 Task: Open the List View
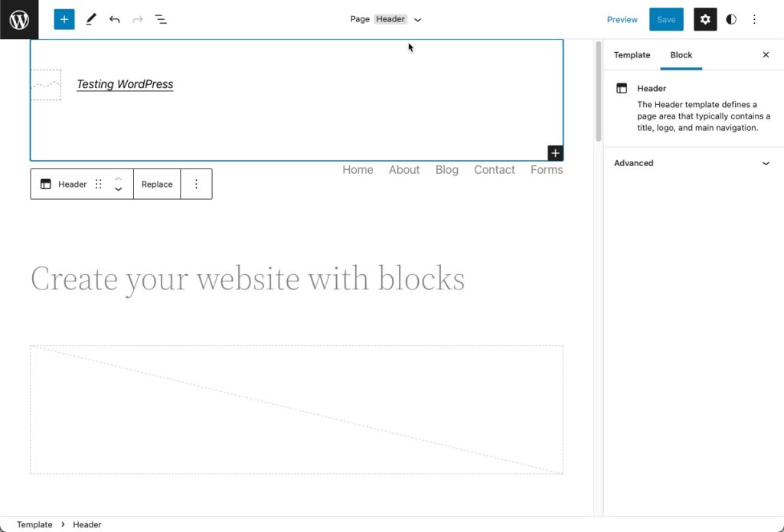[161, 19]
